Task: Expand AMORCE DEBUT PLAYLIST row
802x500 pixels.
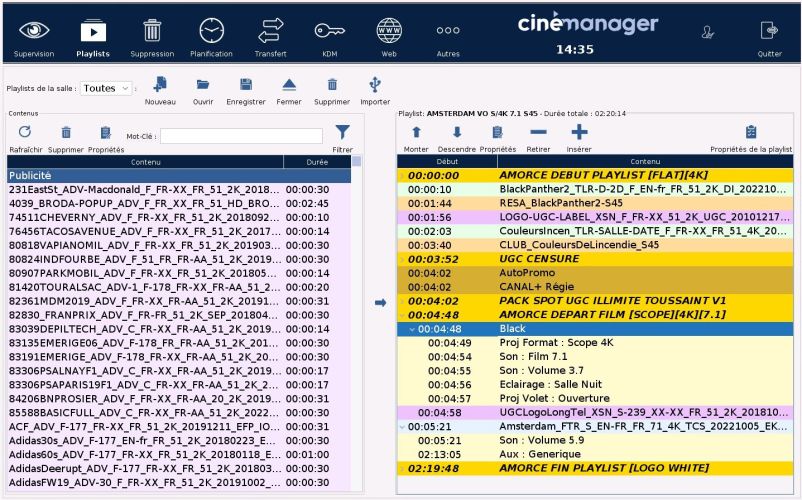Action: click(x=402, y=176)
